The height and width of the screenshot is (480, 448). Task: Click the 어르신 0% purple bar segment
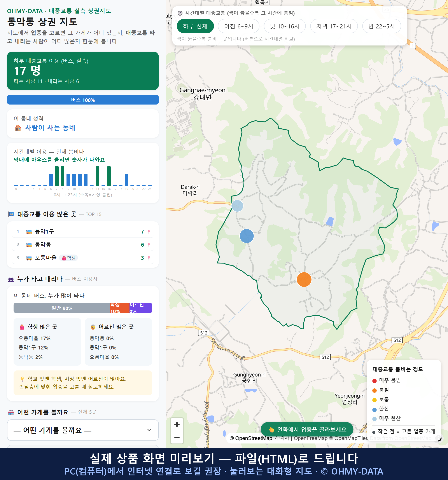[x=141, y=308]
